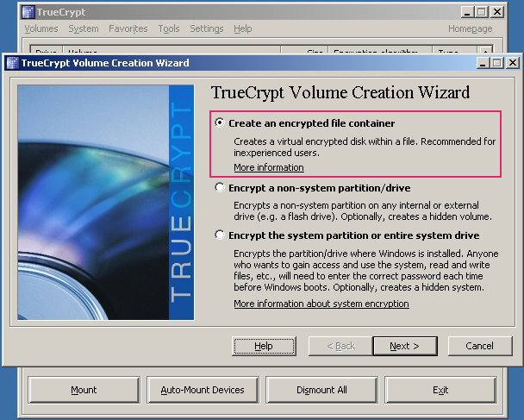
Task: Click TrueCrypt main window title bar icon
Action: tap(28, 12)
